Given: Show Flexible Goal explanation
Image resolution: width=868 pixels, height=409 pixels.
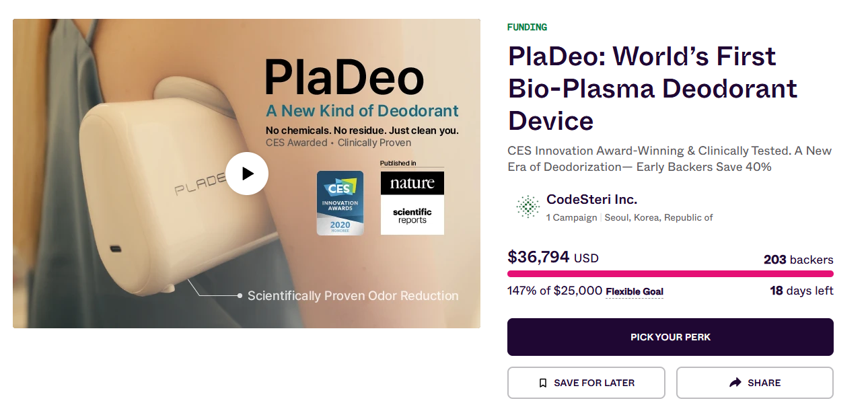Looking at the screenshot, I should 635,291.
